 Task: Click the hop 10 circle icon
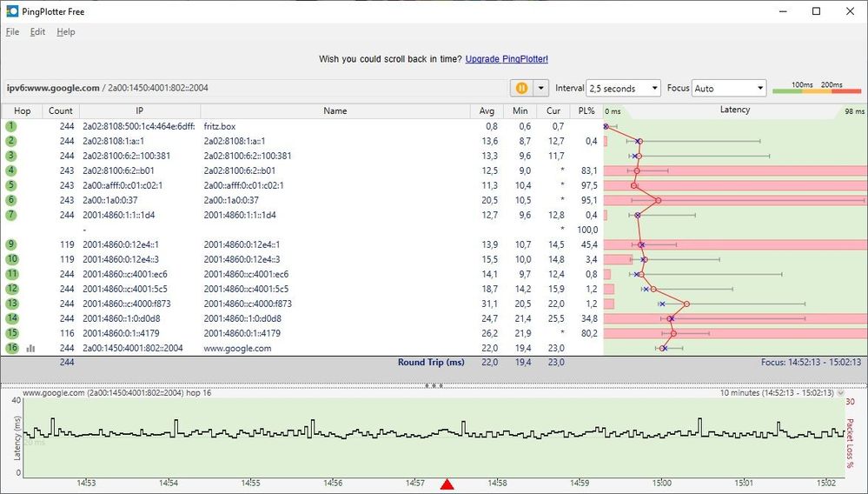11,259
